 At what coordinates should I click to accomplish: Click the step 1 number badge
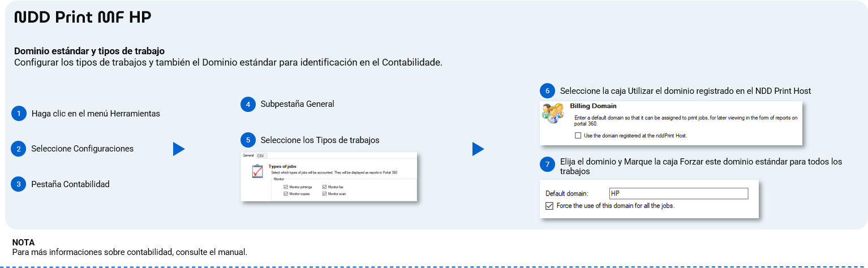[19, 114]
